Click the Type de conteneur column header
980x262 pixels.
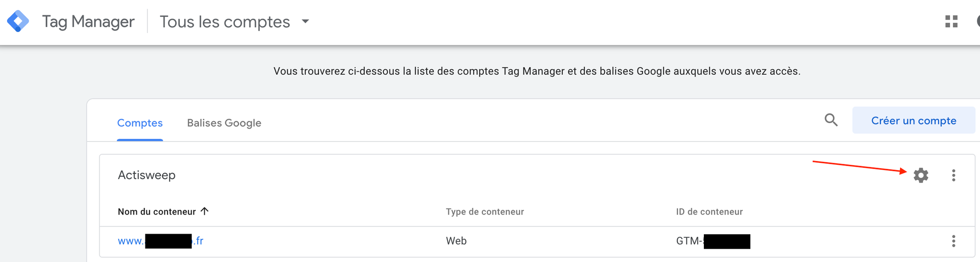coord(485,212)
